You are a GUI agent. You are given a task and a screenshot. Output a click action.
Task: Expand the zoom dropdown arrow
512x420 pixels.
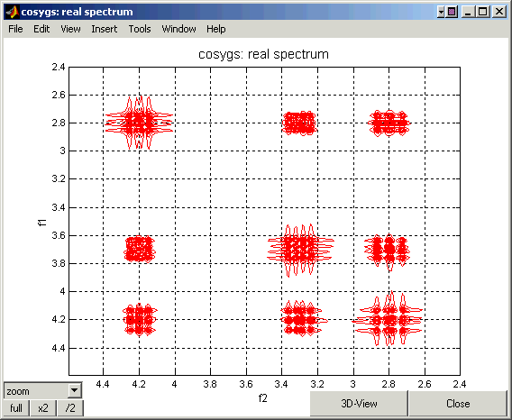tap(75, 390)
